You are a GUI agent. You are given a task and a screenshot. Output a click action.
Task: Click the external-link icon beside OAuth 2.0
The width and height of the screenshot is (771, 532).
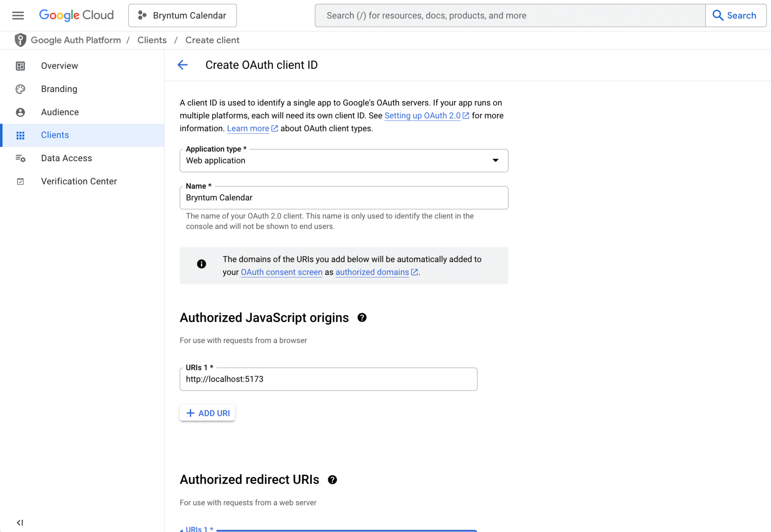point(466,116)
